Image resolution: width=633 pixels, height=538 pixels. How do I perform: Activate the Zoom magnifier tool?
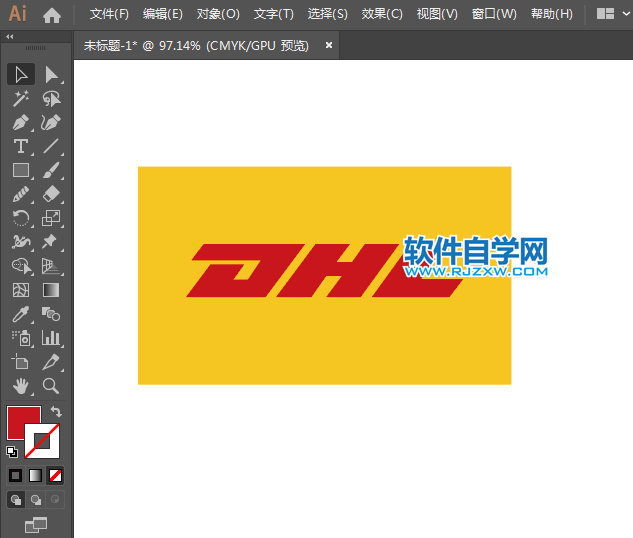coord(51,386)
